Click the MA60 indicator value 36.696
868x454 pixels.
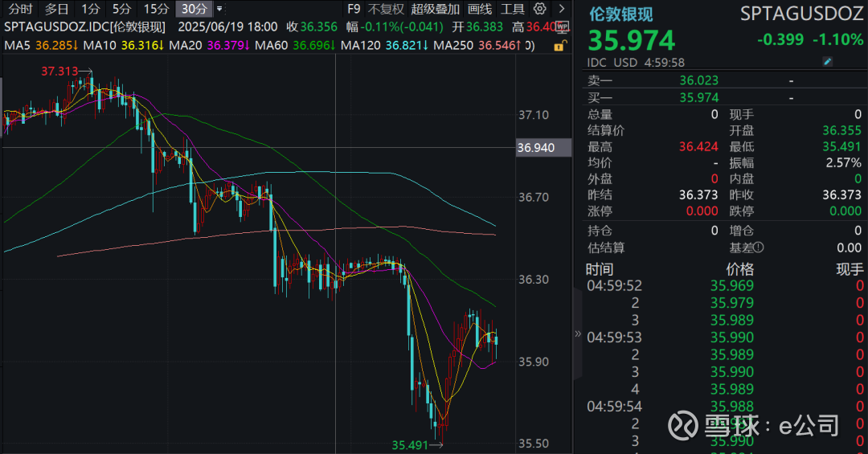click(x=314, y=45)
